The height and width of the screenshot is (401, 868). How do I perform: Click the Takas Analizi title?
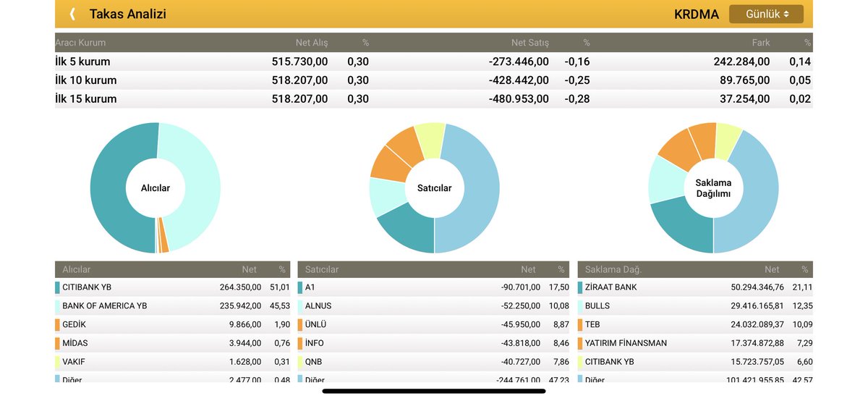127,14
